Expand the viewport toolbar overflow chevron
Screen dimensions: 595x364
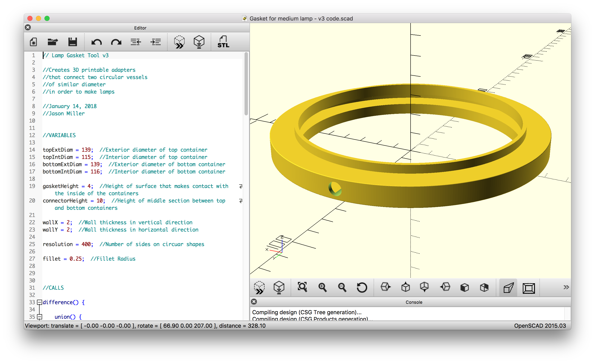[x=566, y=287]
